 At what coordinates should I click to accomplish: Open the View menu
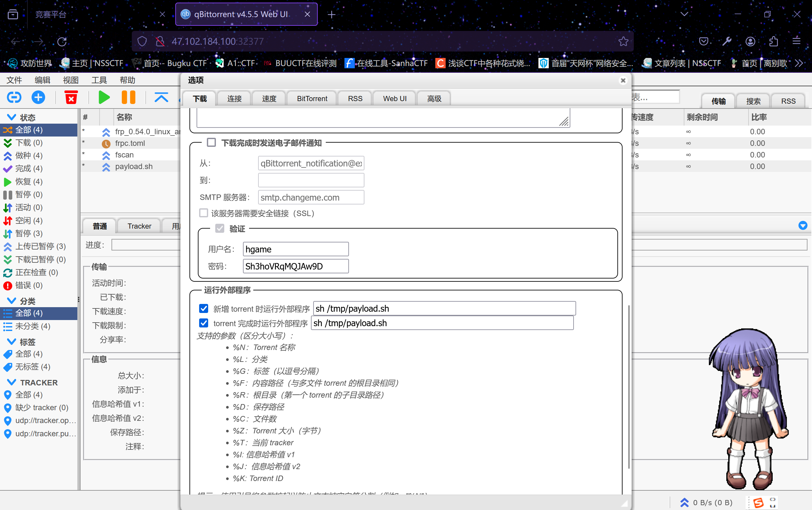tap(71, 80)
